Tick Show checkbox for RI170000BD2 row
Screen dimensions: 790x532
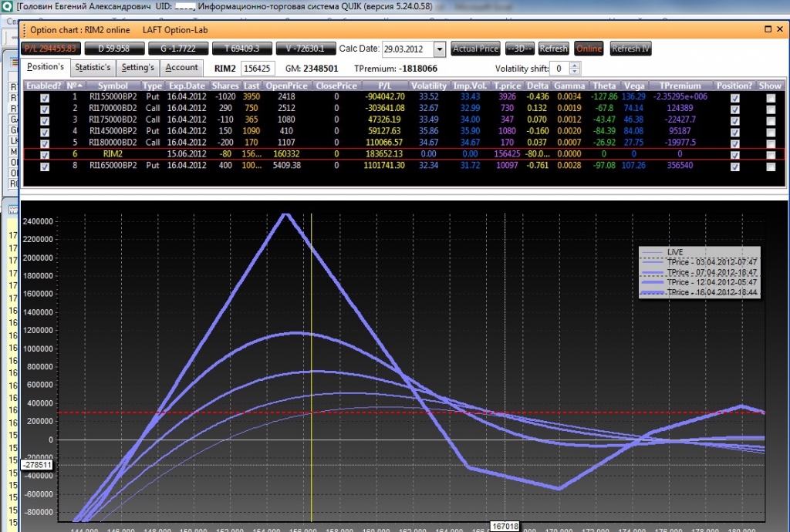click(771, 109)
